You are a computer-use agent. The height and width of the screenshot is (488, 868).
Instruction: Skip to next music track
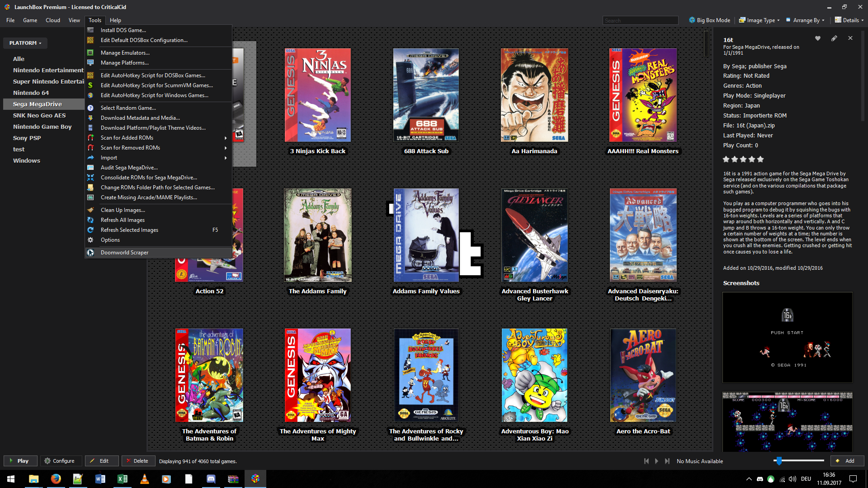point(667,461)
